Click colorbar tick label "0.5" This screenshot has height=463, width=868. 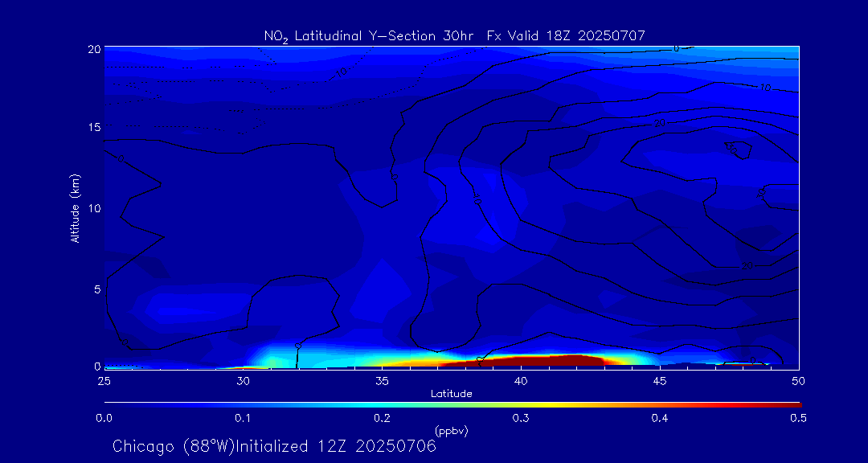click(x=798, y=419)
